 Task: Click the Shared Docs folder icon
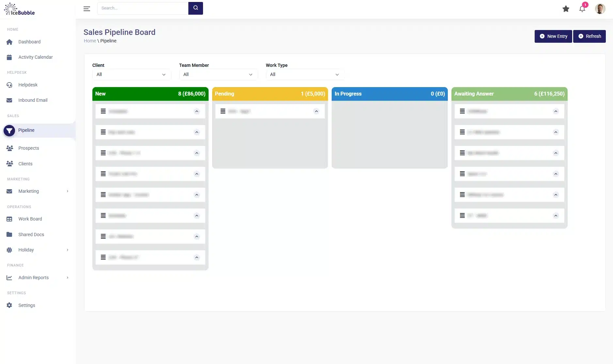pyautogui.click(x=9, y=235)
